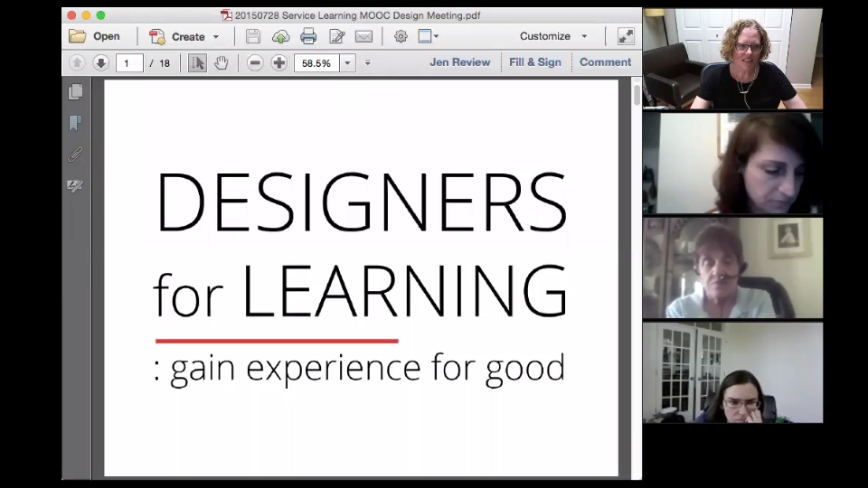Open the Fill & Sign pane
This screenshot has width=868, height=488.
(x=534, y=62)
